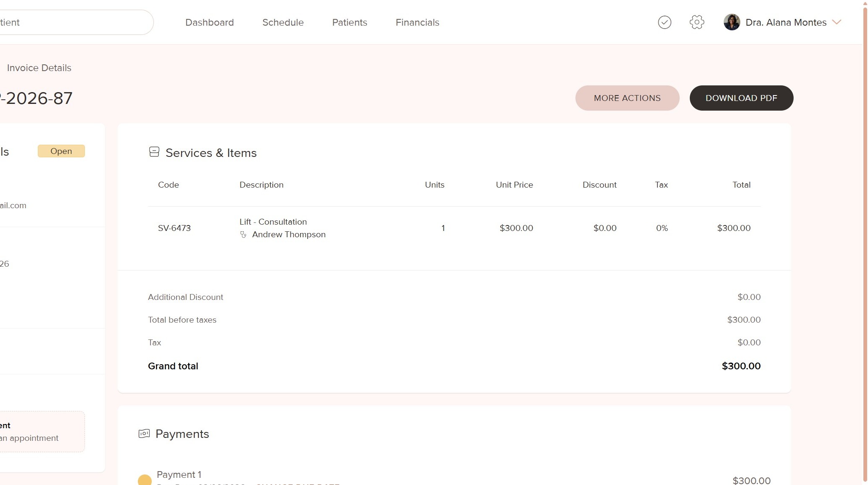Click the yellow Payment 1 status dot

pos(145,480)
